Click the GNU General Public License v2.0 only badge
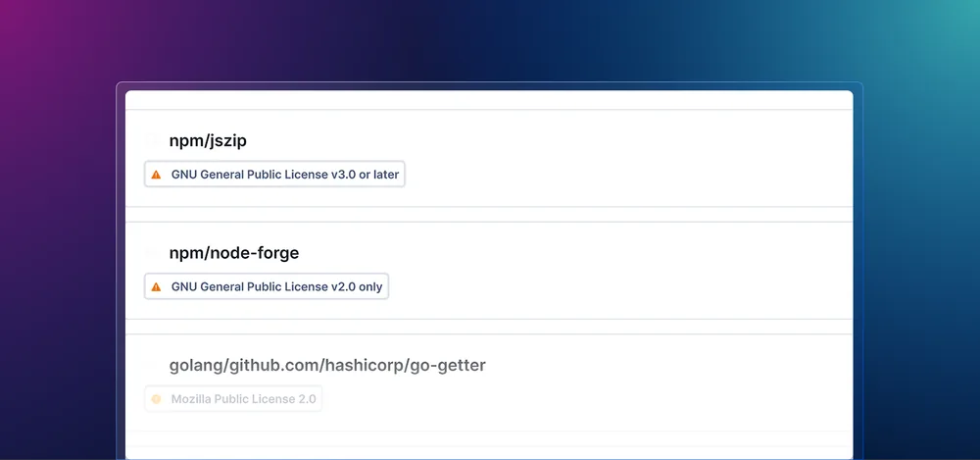The image size is (980, 460). [267, 286]
